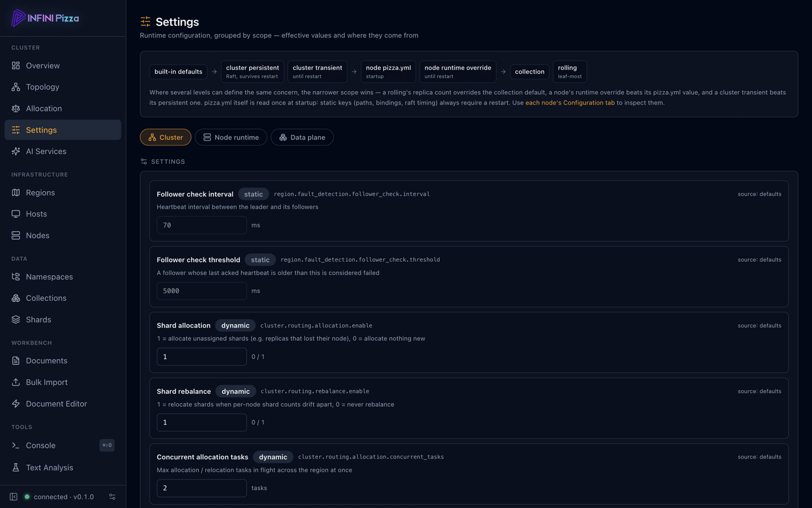Image resolution: width=812 pixels, height=508 pixels.
Task: Click the Topology network icon
Action: point(16,87)
